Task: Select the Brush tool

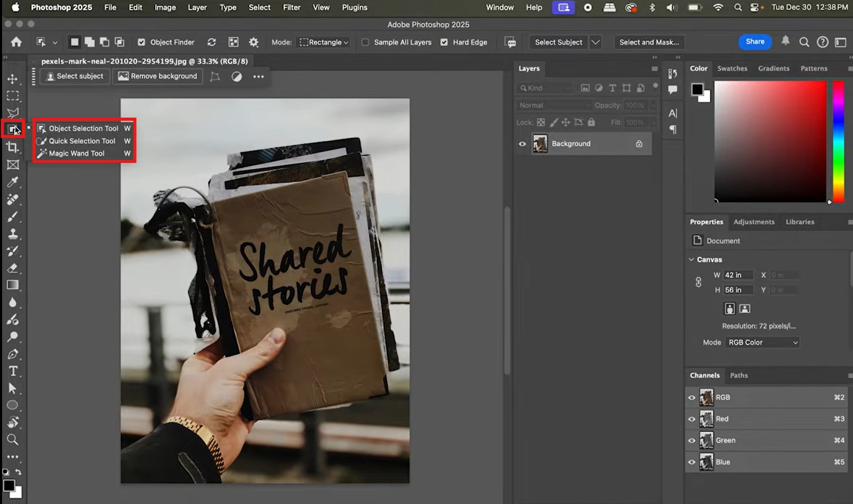Action: point(13,216)
